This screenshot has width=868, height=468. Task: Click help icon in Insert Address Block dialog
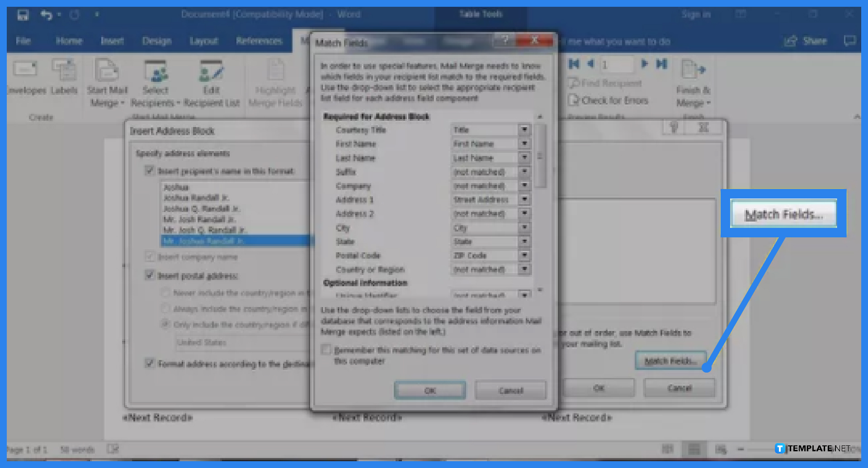click(x=674, y=128)
